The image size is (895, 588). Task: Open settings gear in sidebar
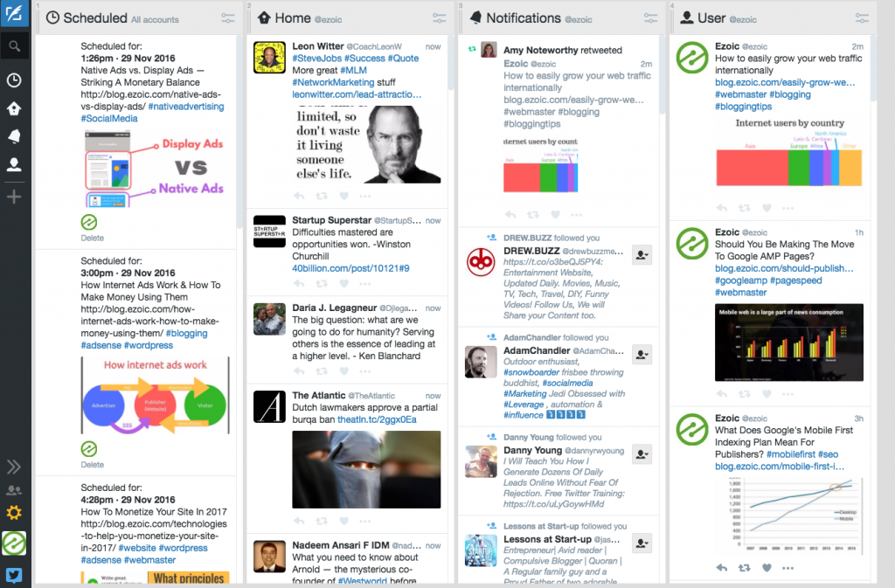pos(14,513)
